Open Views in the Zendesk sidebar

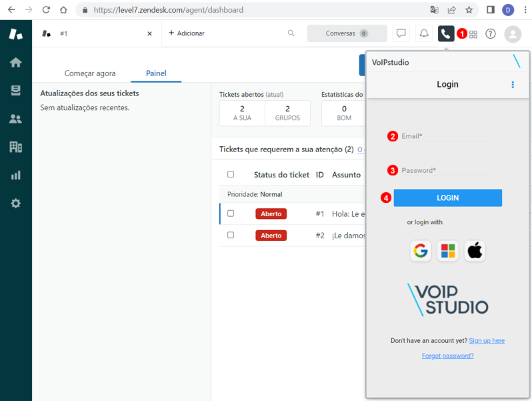click(x=15, y=90)
